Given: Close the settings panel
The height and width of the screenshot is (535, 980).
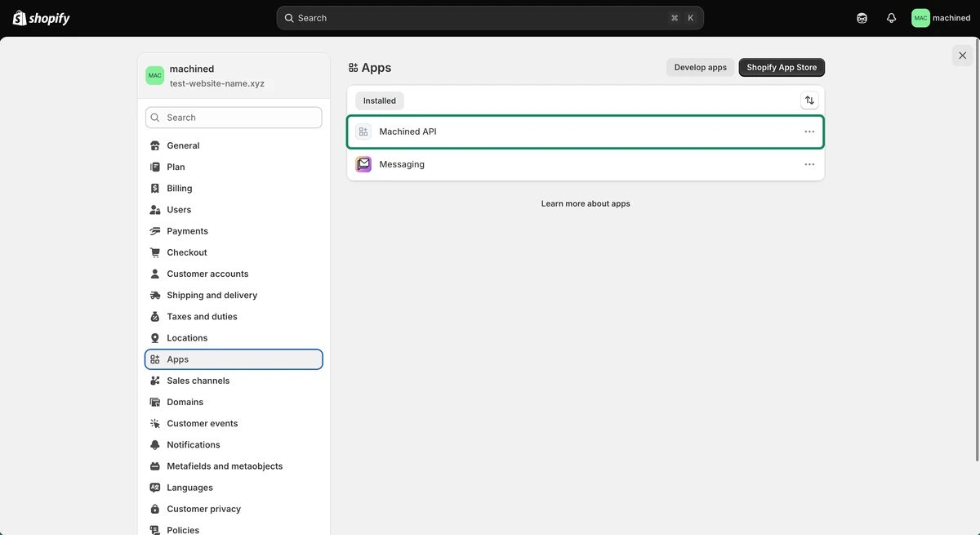Looking at the screenshot, I should tap(962, 56).
